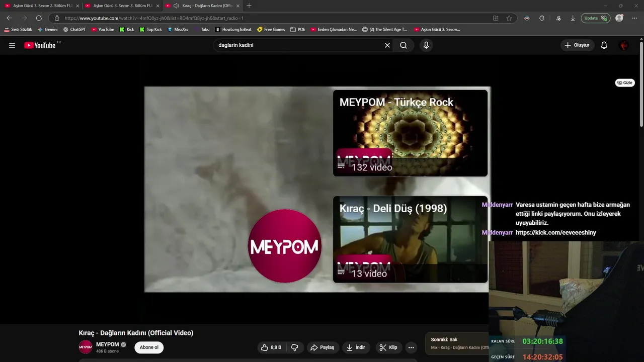The width and height of the screenshot is (644, 362).
Task: Subscribe with Abone ol button
Action: coord(149,347)
